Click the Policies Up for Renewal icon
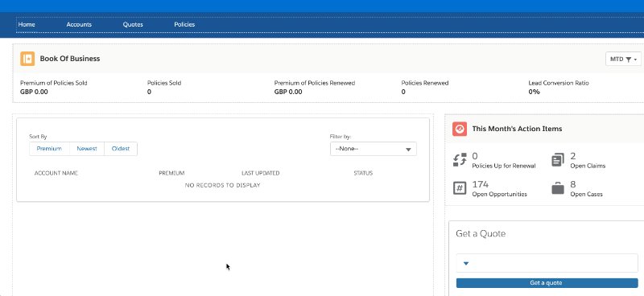The image size is (644, 296). 460,160
